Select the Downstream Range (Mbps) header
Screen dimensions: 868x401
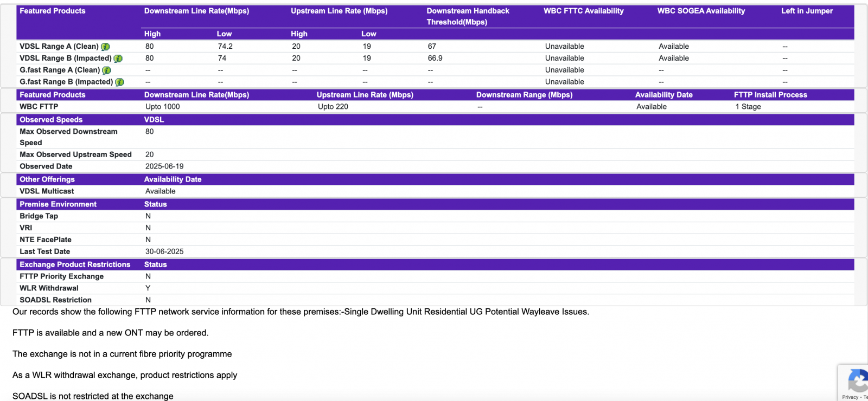tap(524, 95)
